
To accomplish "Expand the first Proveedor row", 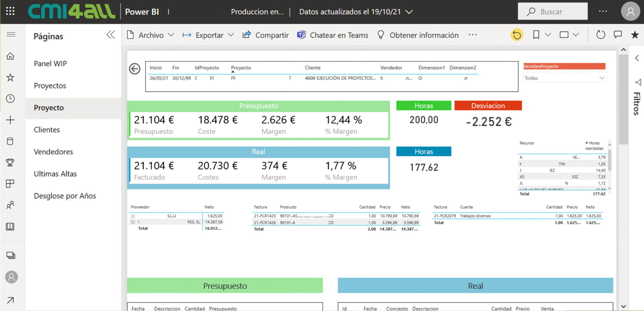I will point(133,216).
